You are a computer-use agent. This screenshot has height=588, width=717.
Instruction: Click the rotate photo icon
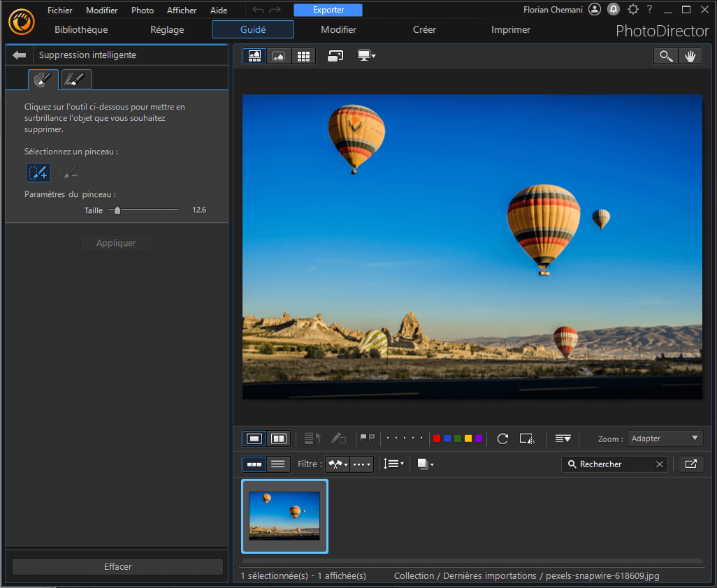coord(502,439)
